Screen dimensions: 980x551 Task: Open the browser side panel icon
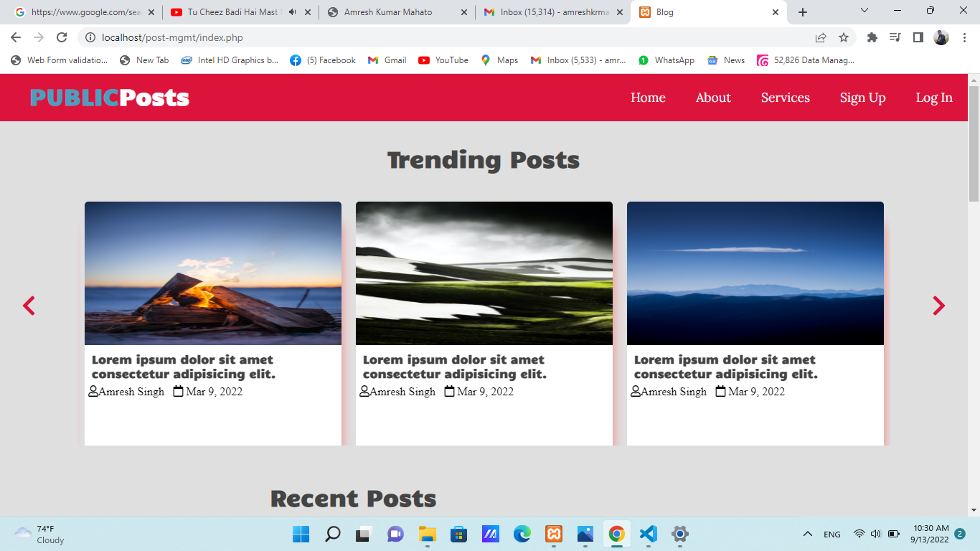918,37
